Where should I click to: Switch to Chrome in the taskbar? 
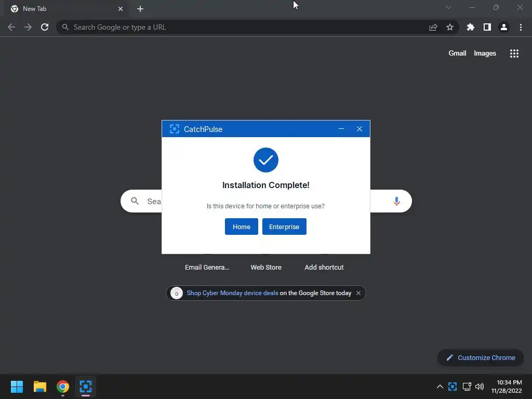pos(63,387)
